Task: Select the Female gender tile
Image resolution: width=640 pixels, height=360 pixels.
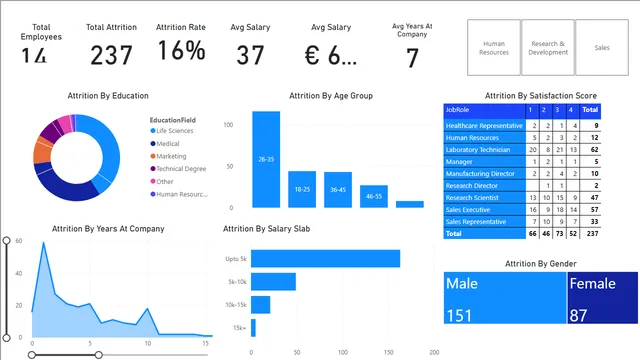Action: coord(602,298)
